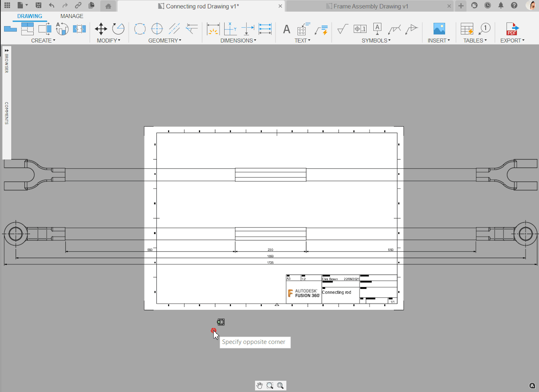Expand the GEOMETRY dropdown
Screen dimensions: 539x392
point(165,40)
